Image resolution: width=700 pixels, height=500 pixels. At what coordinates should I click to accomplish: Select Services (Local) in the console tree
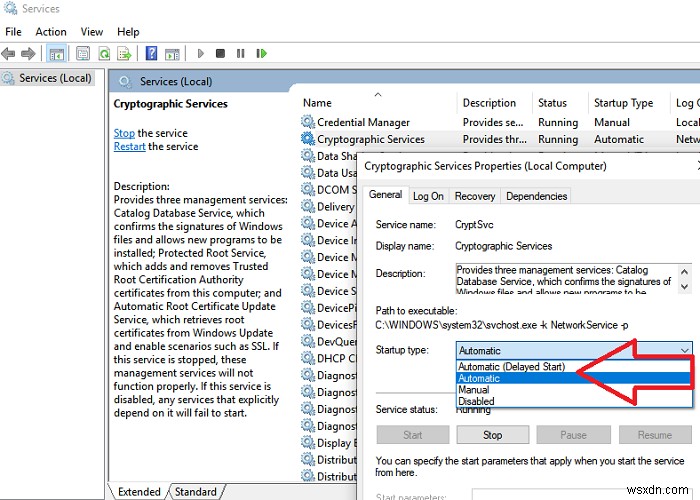click(55, 78)
